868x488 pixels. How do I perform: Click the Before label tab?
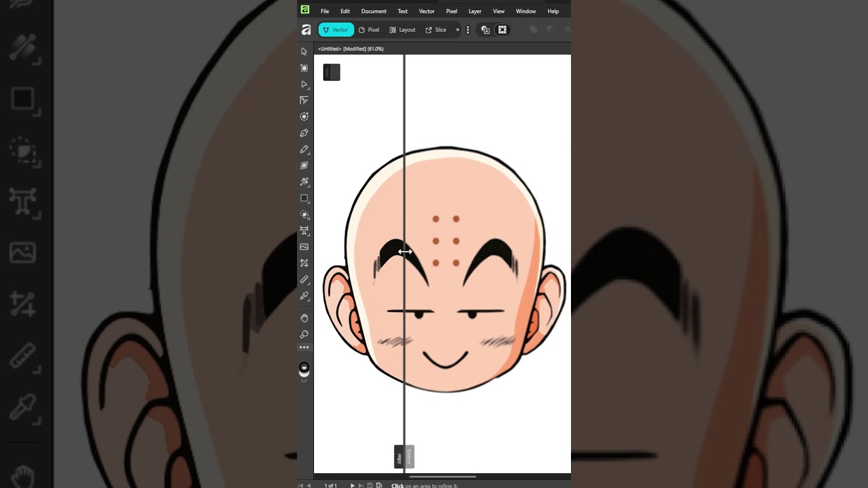coord(409,456)
